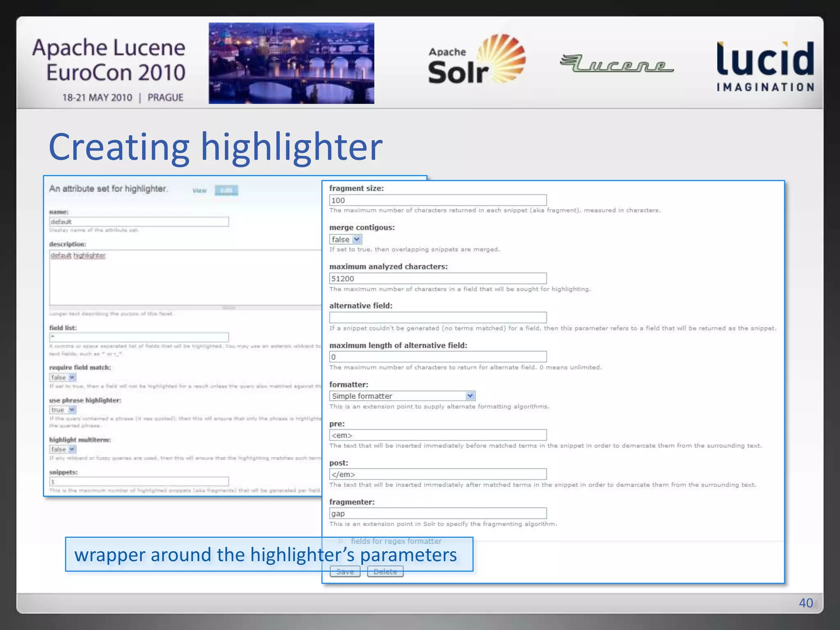This screenshot has width=840, height=630.
Task: Open the merge contigous dropdown
Action: coord(345,240)
